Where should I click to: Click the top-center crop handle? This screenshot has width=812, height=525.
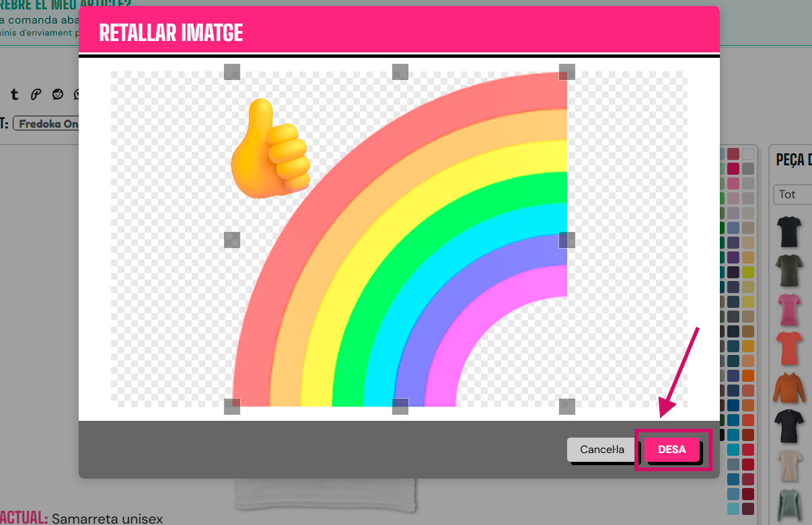[400, 72]
